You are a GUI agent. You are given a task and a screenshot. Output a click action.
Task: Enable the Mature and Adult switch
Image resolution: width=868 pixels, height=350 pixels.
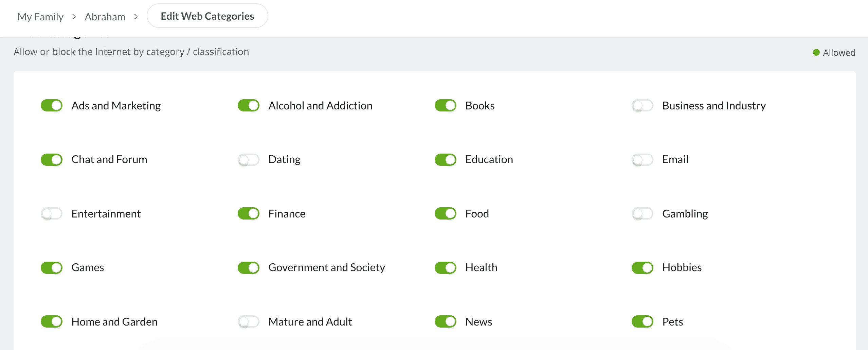click(x=249, y=321)
